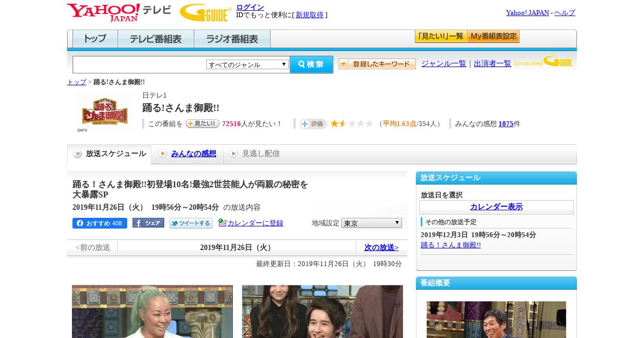
Task: Click the arrow icon on 放送スケジュール tab
Action: point(78,154)
